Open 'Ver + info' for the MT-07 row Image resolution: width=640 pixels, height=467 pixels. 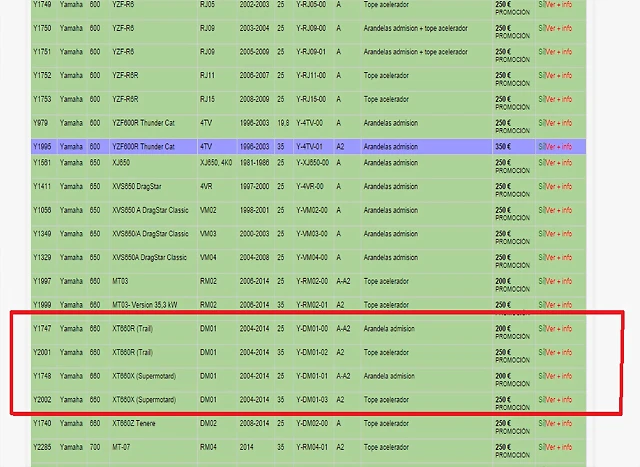point(559,447)
